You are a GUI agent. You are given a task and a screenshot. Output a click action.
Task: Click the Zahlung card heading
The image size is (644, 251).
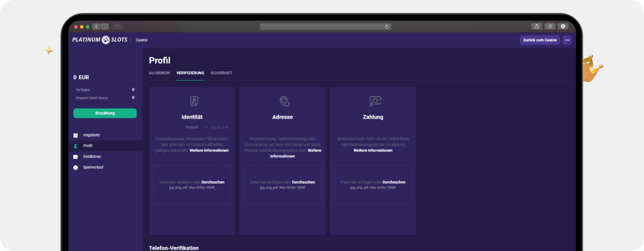[373, 117]
